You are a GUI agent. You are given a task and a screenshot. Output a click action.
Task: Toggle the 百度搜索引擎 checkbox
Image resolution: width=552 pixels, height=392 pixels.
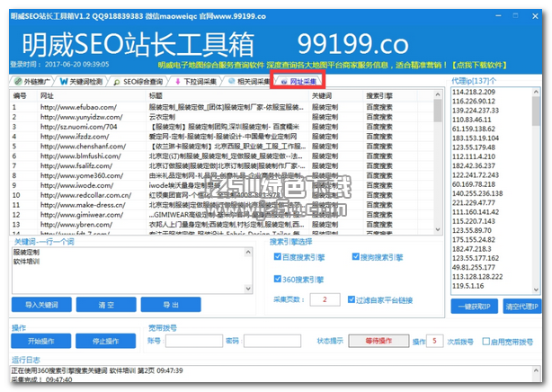pyautogui.click(x=278, y=257)
